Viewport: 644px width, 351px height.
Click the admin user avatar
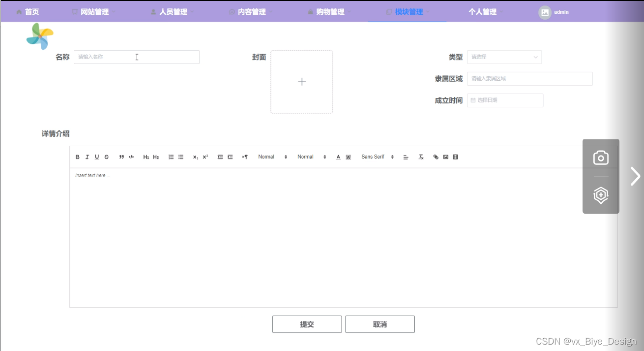click(x=545, y=12)
